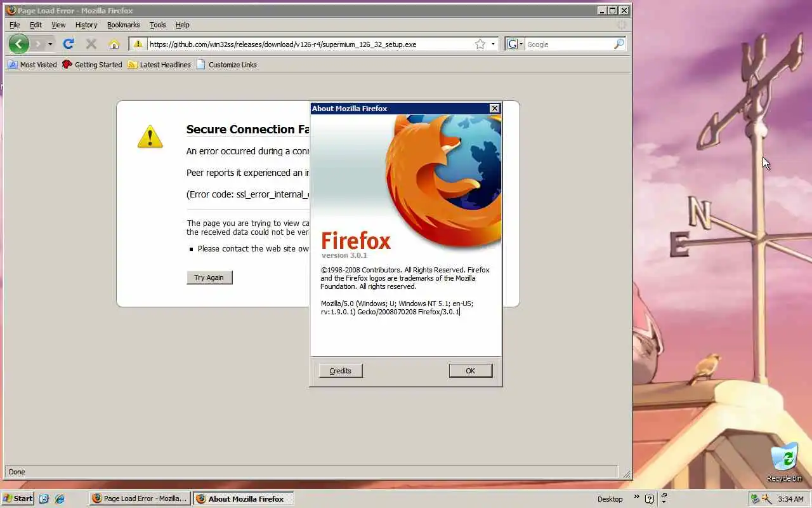812x508 pixels.
Task: Click the 'version 3.0.1' text
Action: coord(344,255)
